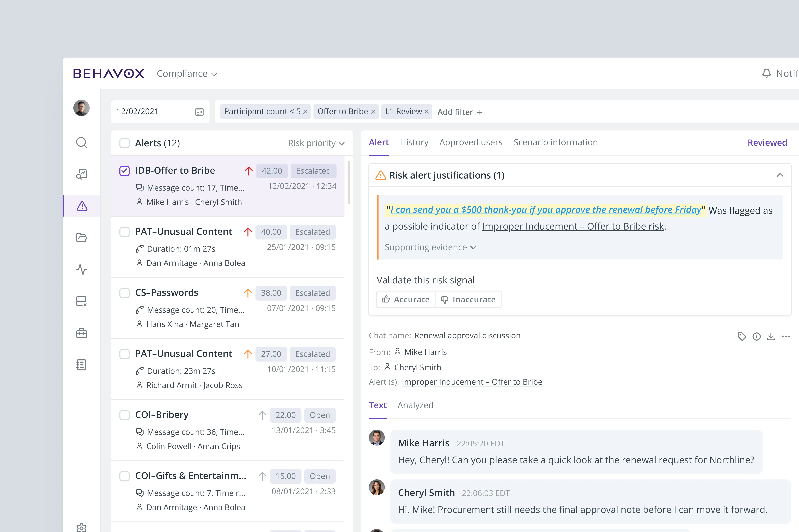
Task: Open the Approved users tab
Action: [471, 143]
